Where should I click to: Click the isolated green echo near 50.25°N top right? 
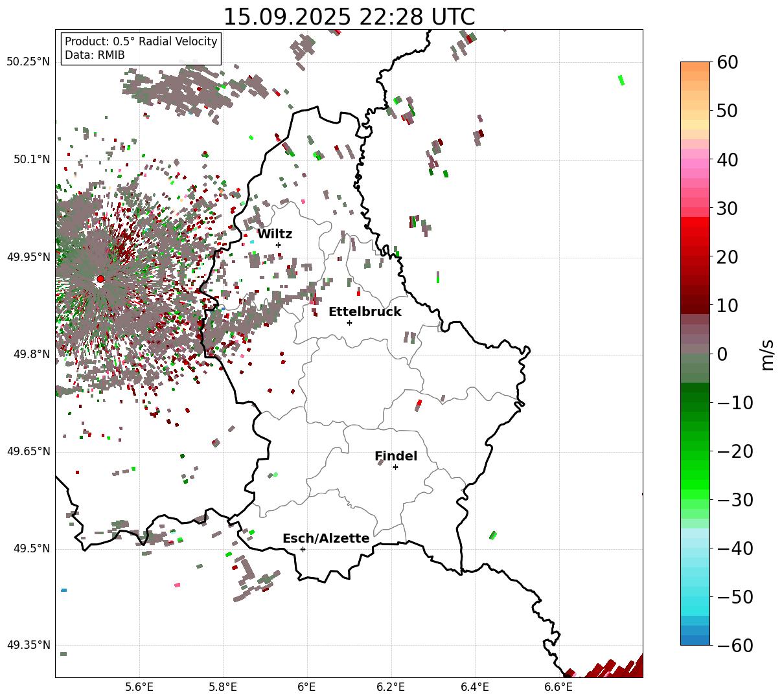(621, 80)
